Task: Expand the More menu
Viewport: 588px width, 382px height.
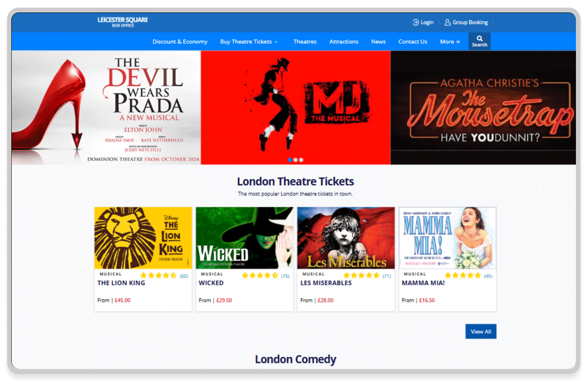Action: pos(450,42)
